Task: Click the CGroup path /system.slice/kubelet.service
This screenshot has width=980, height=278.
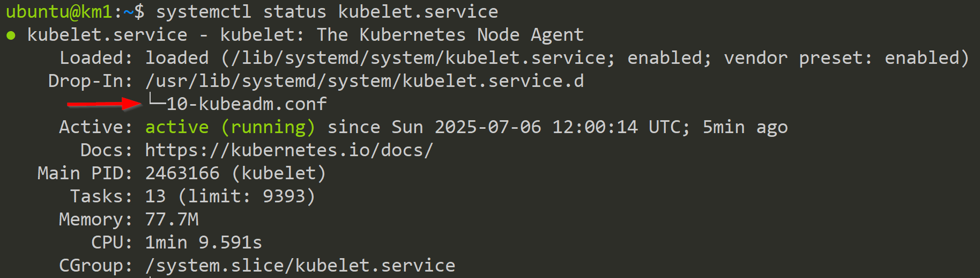Action: click(x=300, y=266)
